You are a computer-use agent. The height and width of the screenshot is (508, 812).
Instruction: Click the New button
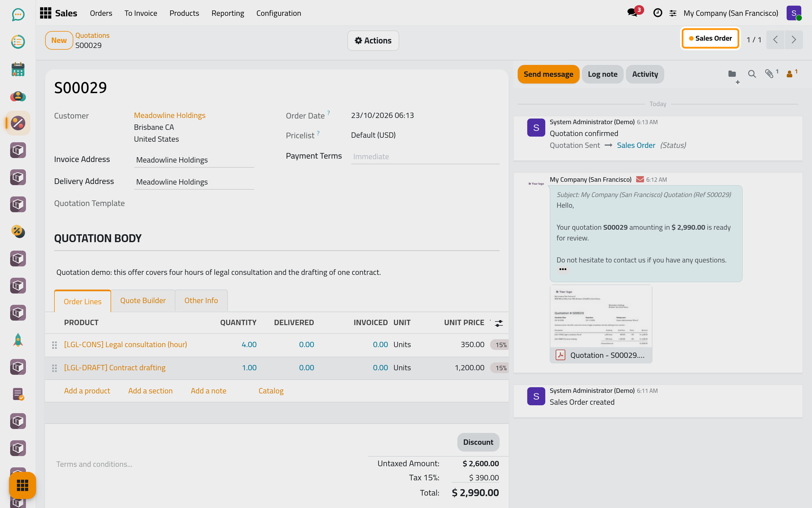point(59,41)
